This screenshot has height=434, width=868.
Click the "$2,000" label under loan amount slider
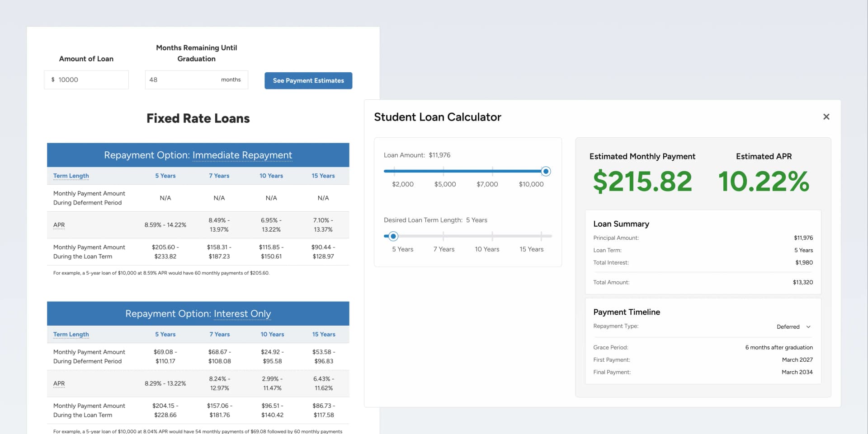pyautogui.click(x=402, y=184)
